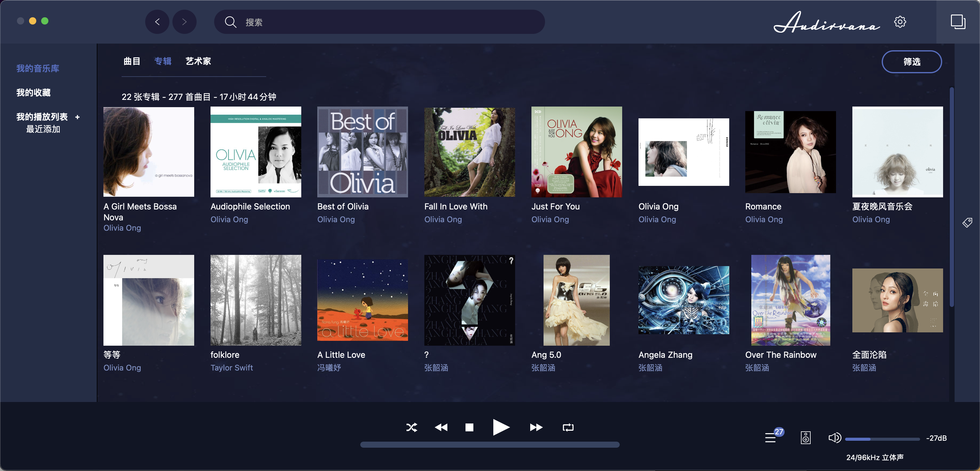Switch to the 艺术家 tab
The width and height of the screenshot is (980, 471).
(x=198, y=61)
